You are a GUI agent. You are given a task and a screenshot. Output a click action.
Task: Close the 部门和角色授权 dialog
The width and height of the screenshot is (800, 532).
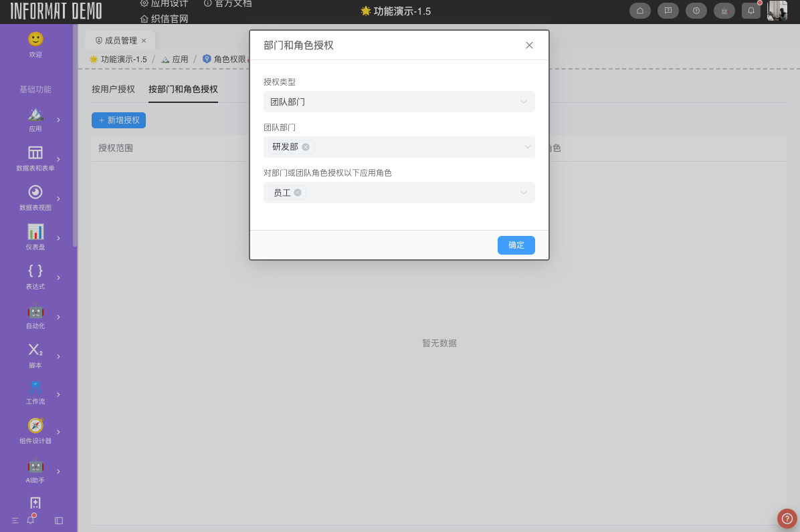pyautogui.click(x=529, y=45)
